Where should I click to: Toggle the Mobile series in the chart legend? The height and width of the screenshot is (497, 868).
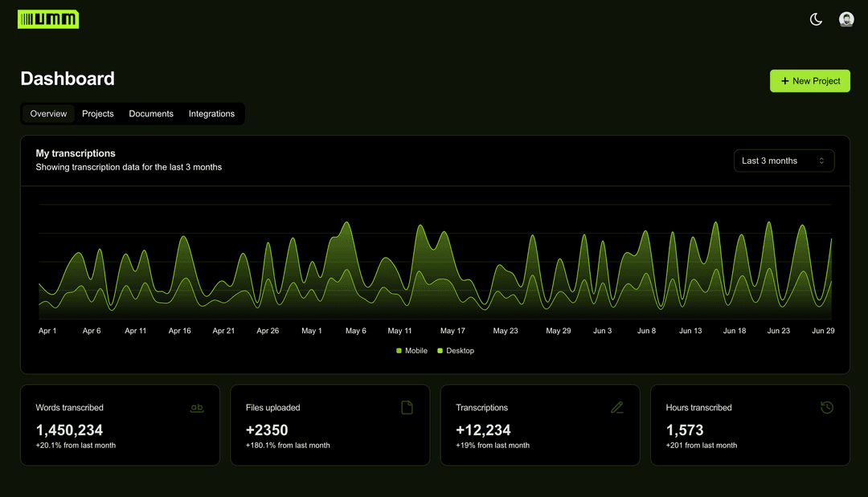pos(411,351)
